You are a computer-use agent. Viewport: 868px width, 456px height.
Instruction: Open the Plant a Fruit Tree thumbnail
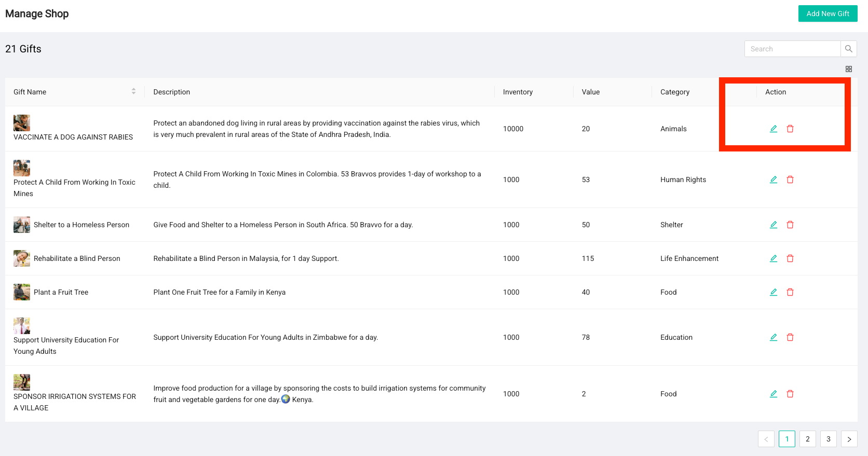[x=22, y=292]
